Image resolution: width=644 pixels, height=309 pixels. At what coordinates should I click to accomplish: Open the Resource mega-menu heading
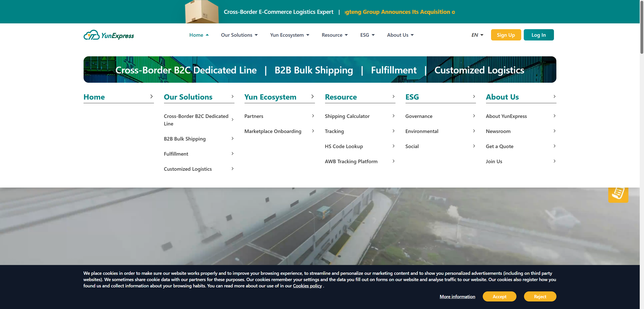point(341,97)
